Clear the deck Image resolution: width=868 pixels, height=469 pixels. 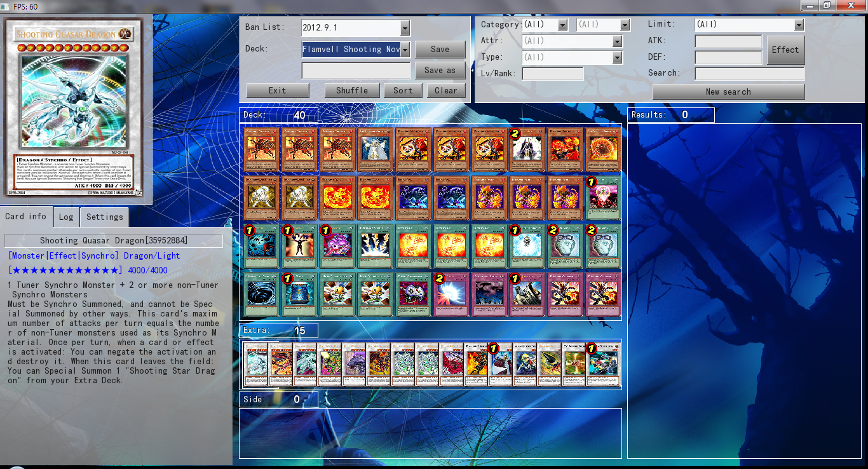(x=446, y=91)
